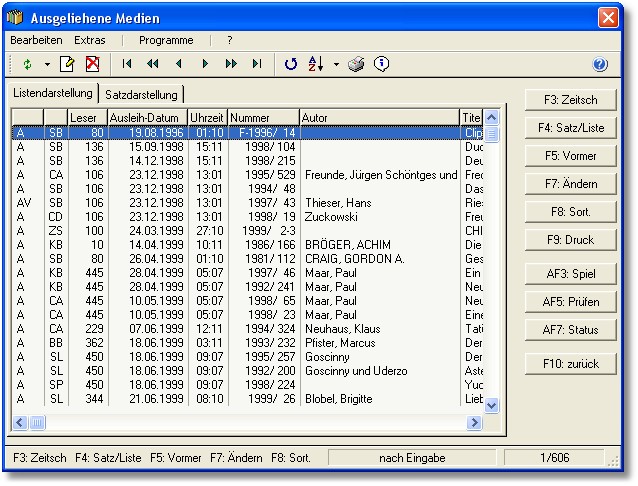
Task: Click the A-Z sort icon
Action: [x=317, y=64]
